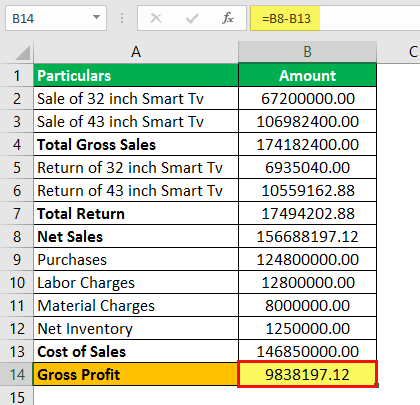This screenshot has height=405, width=420.
Task: Select the 'Net Inventory' cell
Action: point(136,328)
